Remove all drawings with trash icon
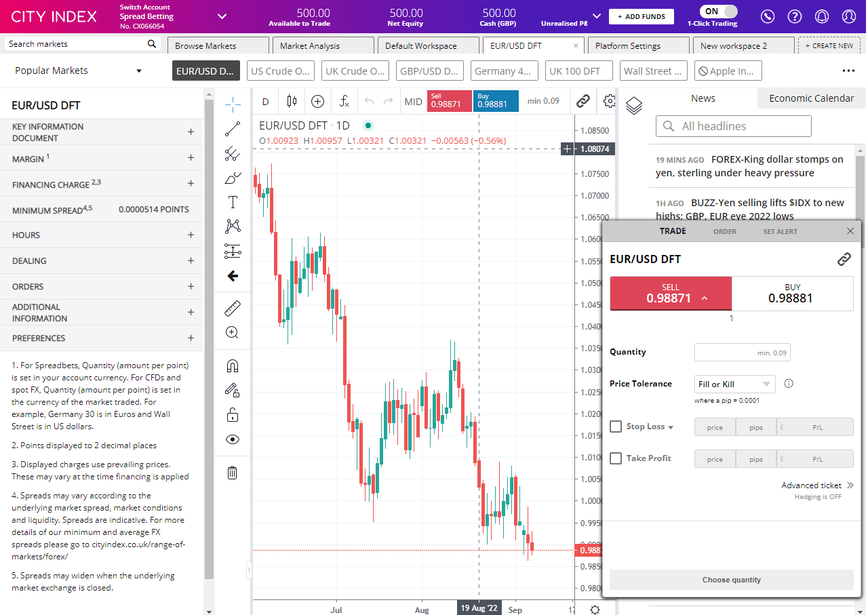This screenshot has height=615, width=868. click(233, 473)
